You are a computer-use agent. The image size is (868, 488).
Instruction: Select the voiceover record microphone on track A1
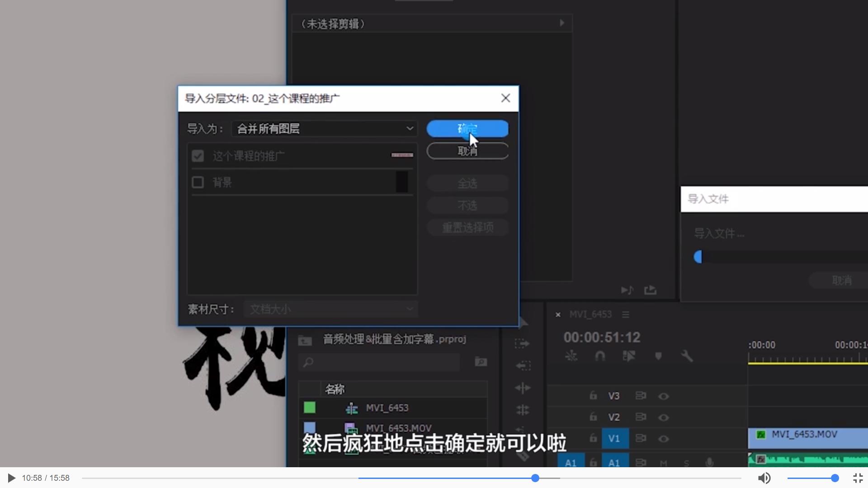tap(709, 462)
